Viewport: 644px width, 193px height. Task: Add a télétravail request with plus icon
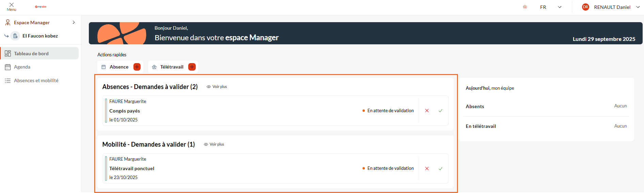pos(192,67)
